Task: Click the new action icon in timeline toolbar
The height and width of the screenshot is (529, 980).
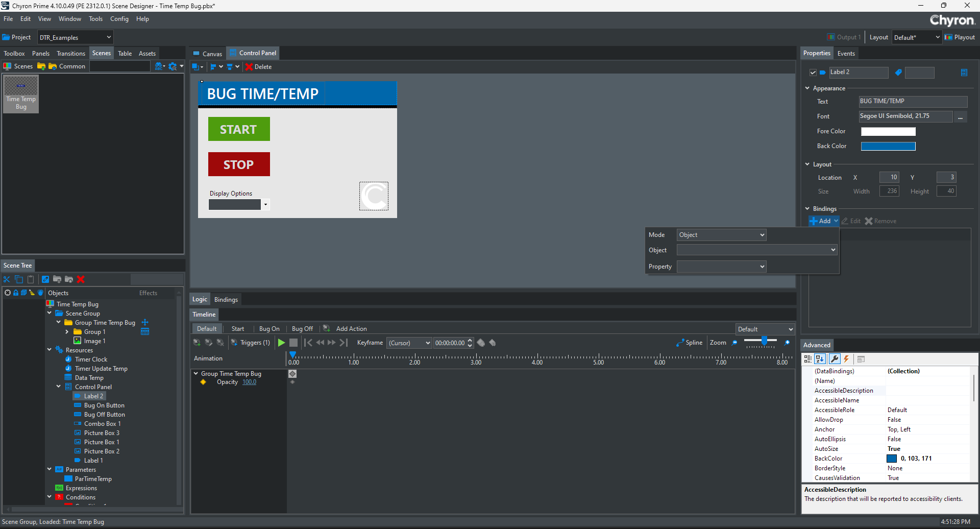Action: pos(197,343)
